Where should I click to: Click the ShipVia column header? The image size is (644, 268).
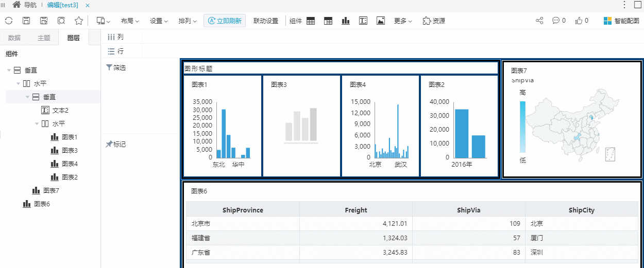pyautogui.click(x=469, y=210)
